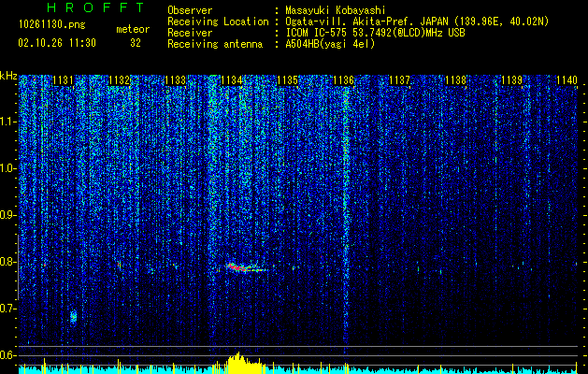This screenshot has width=588, height=374.
Task: Click the 0.8 frequency axis label
Action: (8, 262)
